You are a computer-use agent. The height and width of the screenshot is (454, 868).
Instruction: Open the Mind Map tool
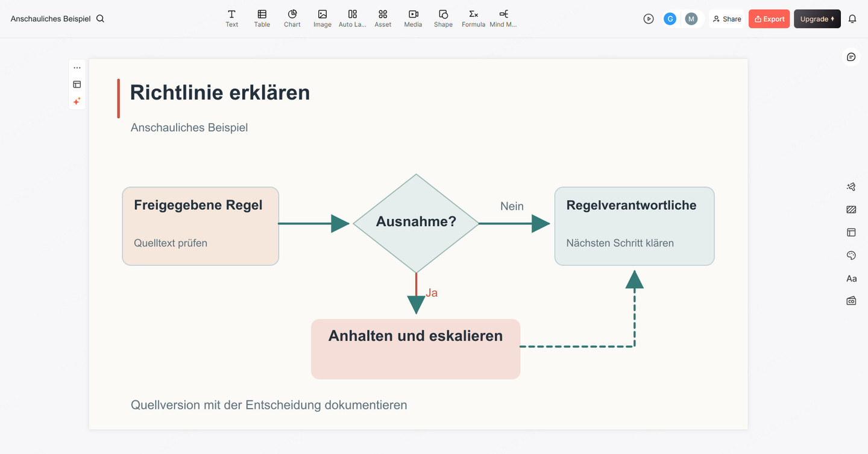[503, 18]
